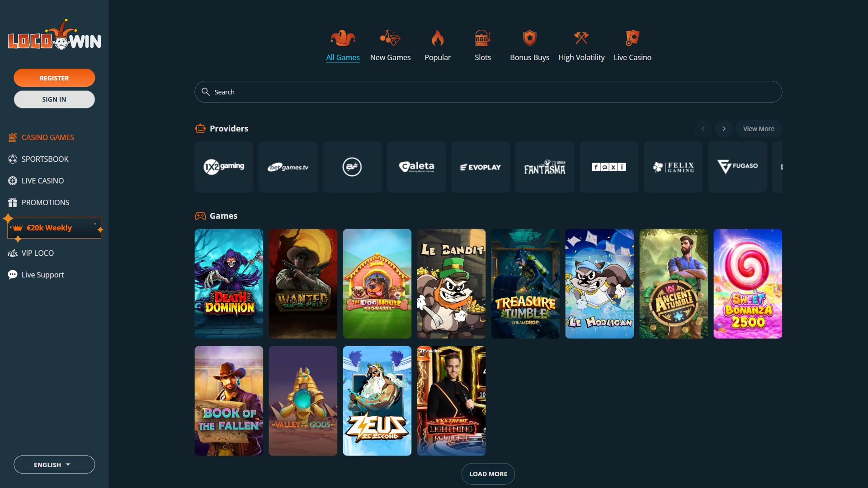This screenshot has width=868, height=488.
Task: Open the Fantasma Games provider tile
Action: [x=545, y=167]
